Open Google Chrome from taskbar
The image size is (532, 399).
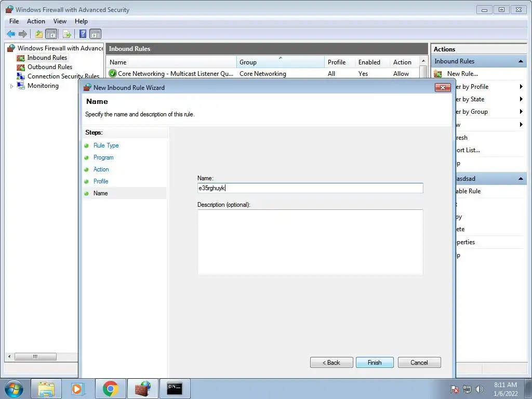(x=110, y=389)
